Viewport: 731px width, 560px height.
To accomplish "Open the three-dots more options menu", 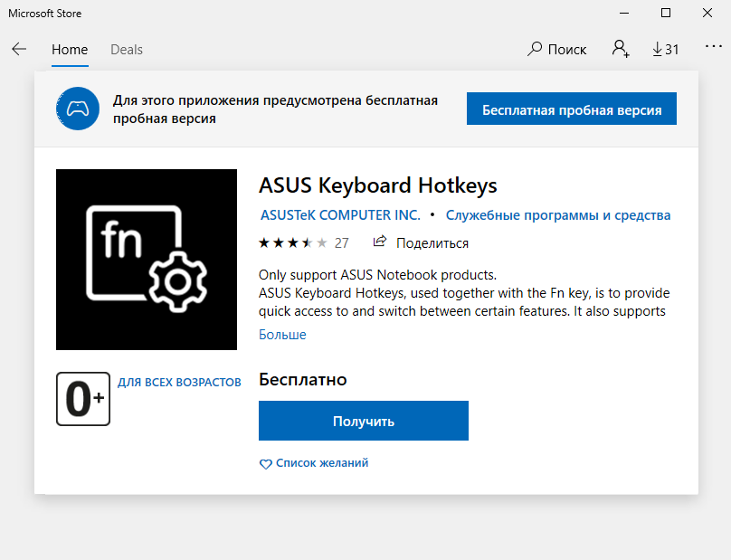I will click(x=713, y=46).
